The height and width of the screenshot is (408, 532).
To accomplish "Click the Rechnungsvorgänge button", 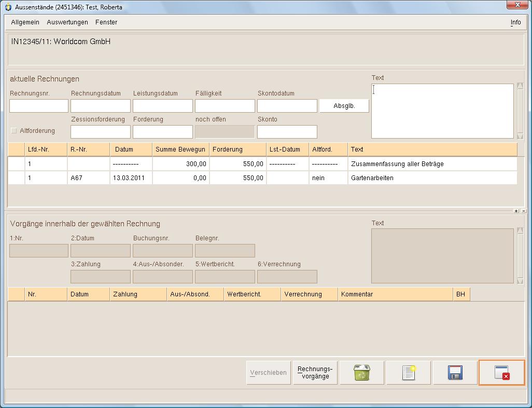I will tap(315, 373).
